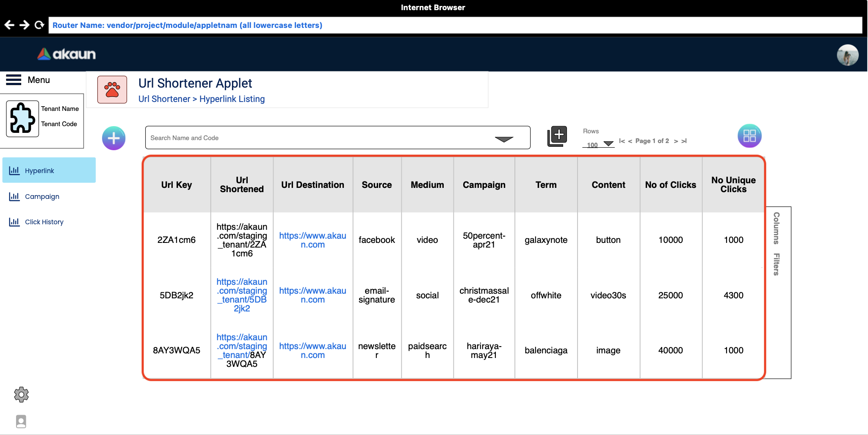Click Url Shortener breadcrumb link
The image size is (868, 435).
click(164, 99)
